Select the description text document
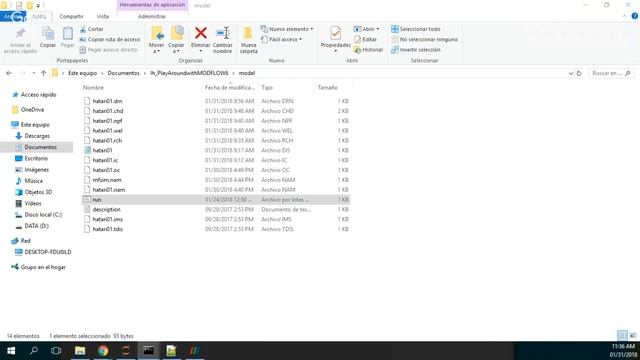 point(216,209)
